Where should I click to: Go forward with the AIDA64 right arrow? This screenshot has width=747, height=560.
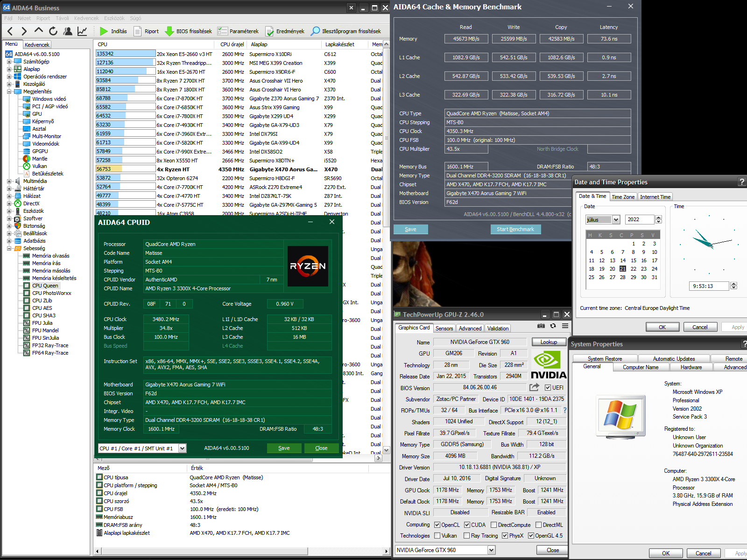point(24,31)
